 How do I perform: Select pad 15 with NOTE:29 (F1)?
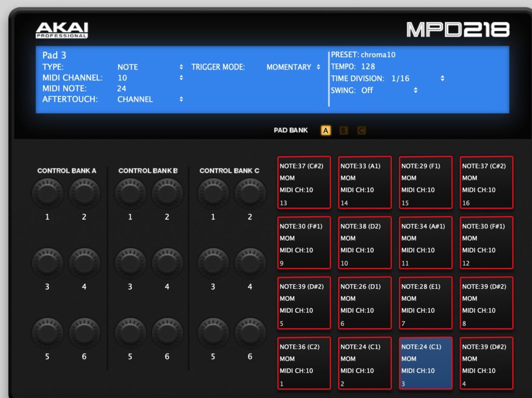[x=425, y=182]
